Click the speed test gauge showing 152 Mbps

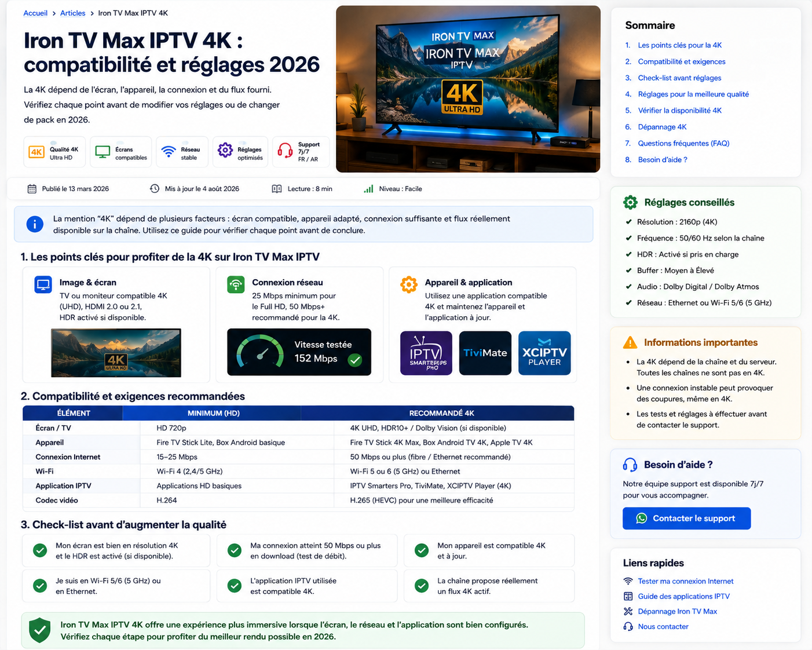[299, 352]
